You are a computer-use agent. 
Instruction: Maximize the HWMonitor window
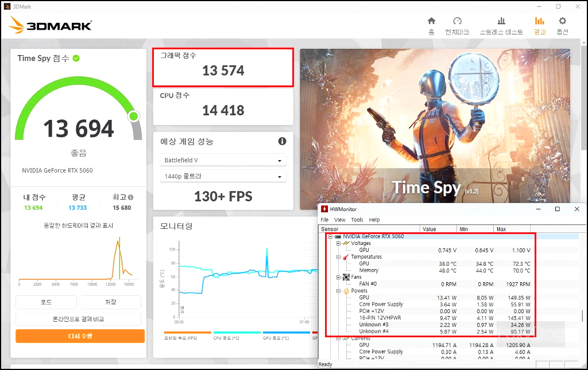pos(557,209)
